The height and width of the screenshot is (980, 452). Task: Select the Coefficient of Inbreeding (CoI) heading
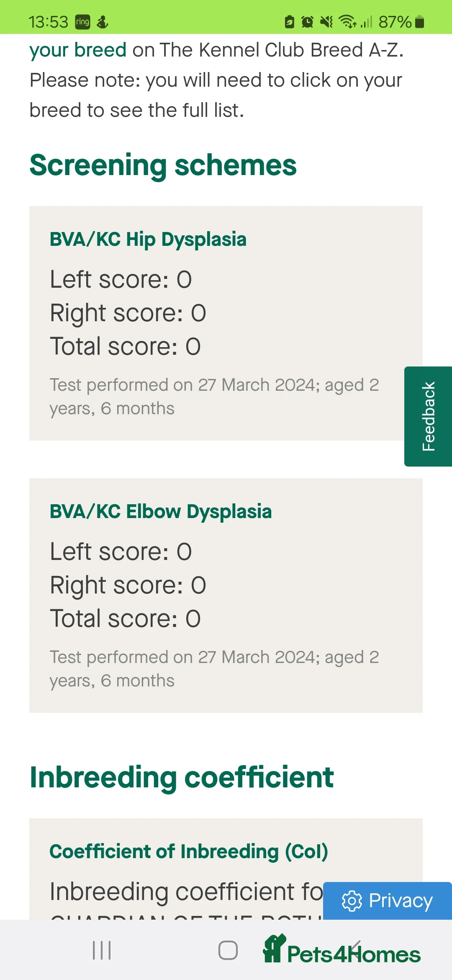[189, 852]
